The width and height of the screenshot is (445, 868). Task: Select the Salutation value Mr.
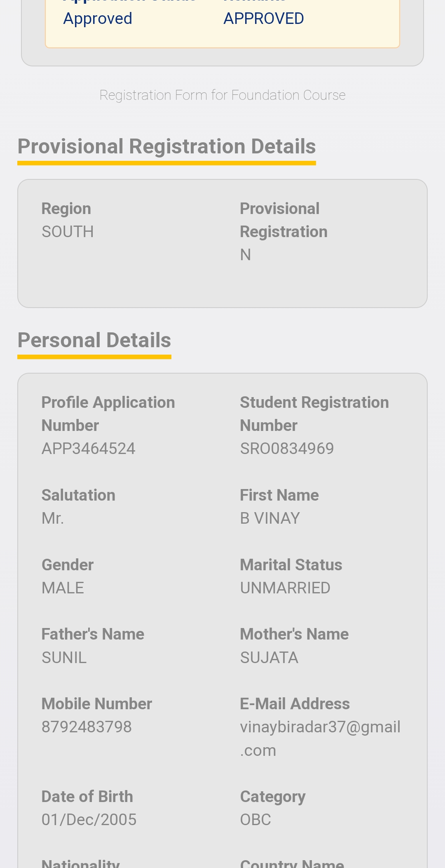click(x=53, y=518)
